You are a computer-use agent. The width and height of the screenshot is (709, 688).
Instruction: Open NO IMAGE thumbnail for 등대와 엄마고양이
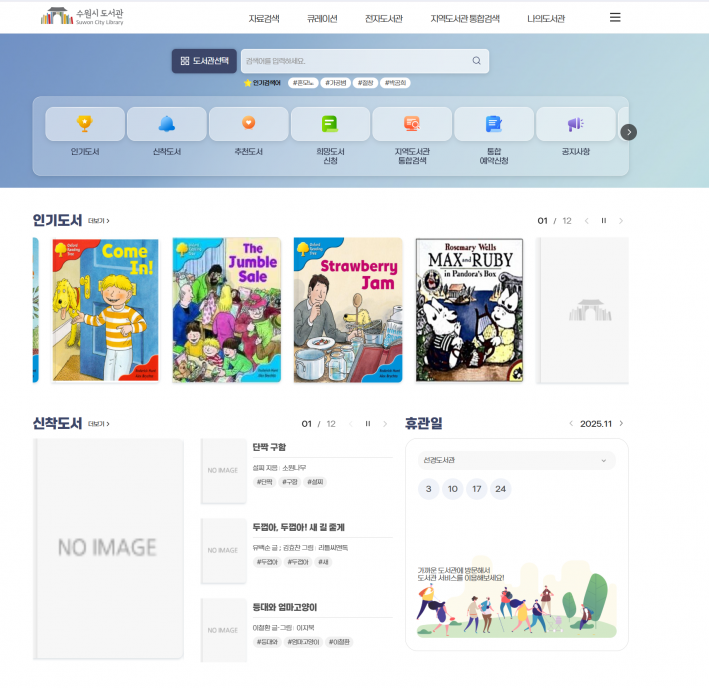(x=224, y=630)
